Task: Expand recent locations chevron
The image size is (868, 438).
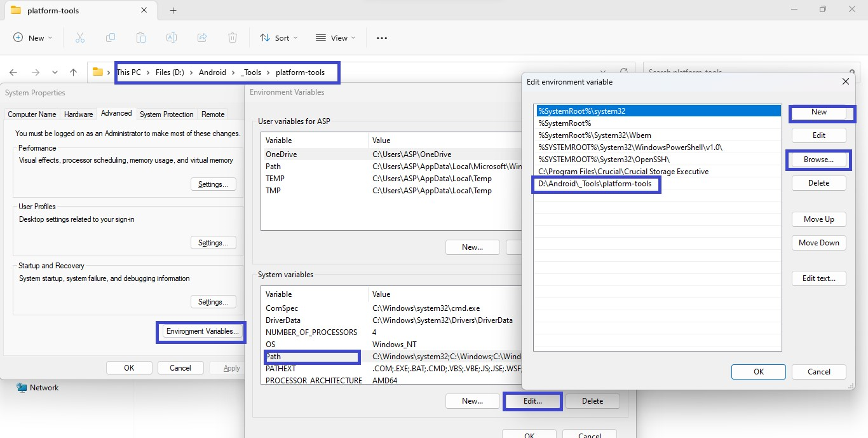Action: 55,72
